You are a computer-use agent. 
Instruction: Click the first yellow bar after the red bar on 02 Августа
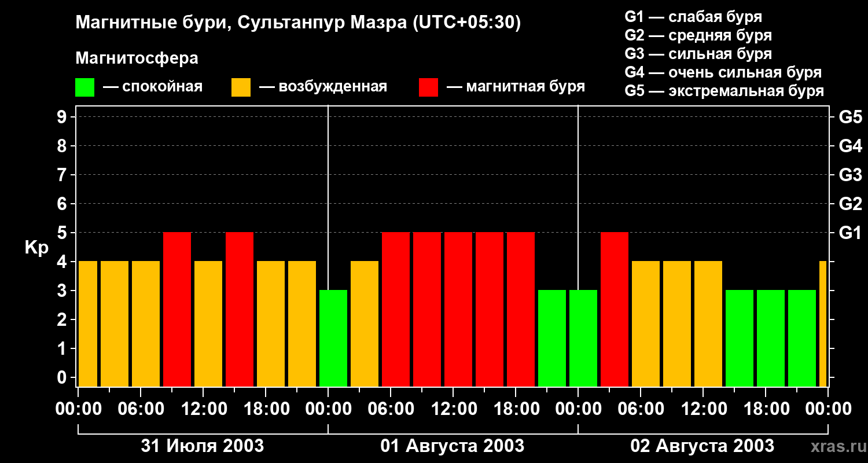tap(646, 324)
